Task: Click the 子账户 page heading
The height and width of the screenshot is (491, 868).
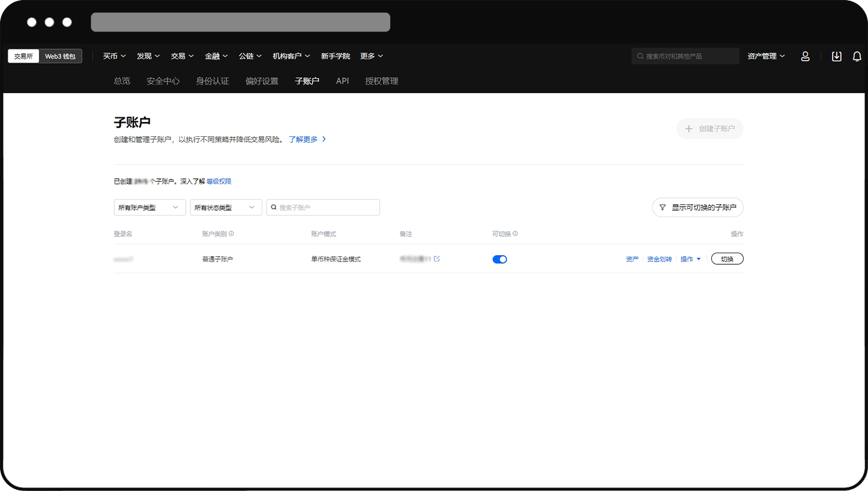Action: click(x=132, y=122)
